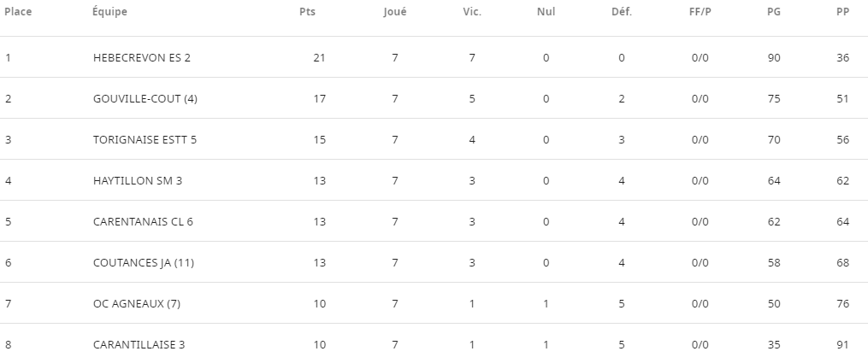Click CARANTILLAISE 3's PP value 91
868x363 pixels.
(x=842, y=345)
